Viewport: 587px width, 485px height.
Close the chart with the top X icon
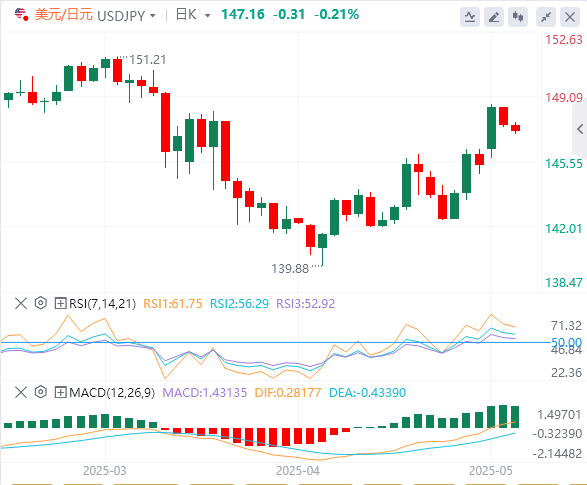pos(570,17)
